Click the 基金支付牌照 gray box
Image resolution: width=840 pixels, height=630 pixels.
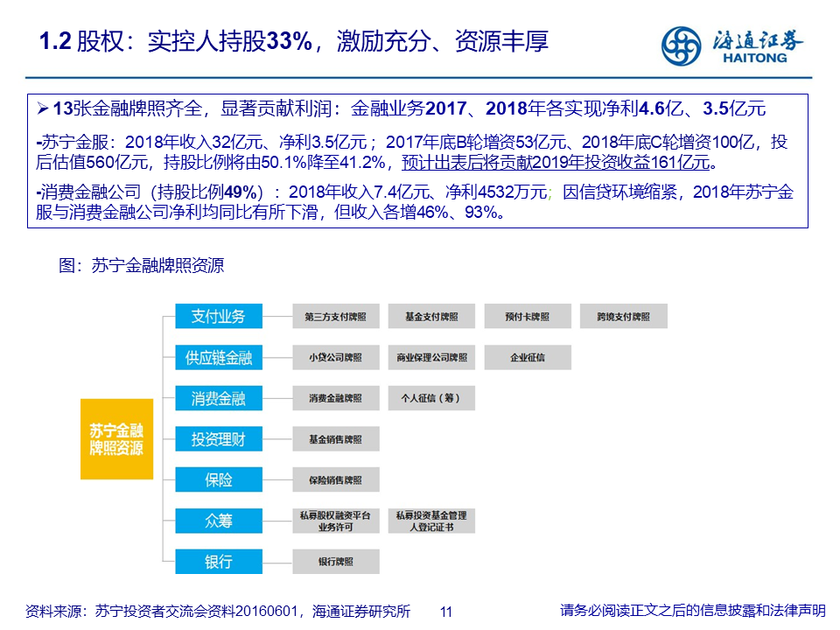(431, 316)
